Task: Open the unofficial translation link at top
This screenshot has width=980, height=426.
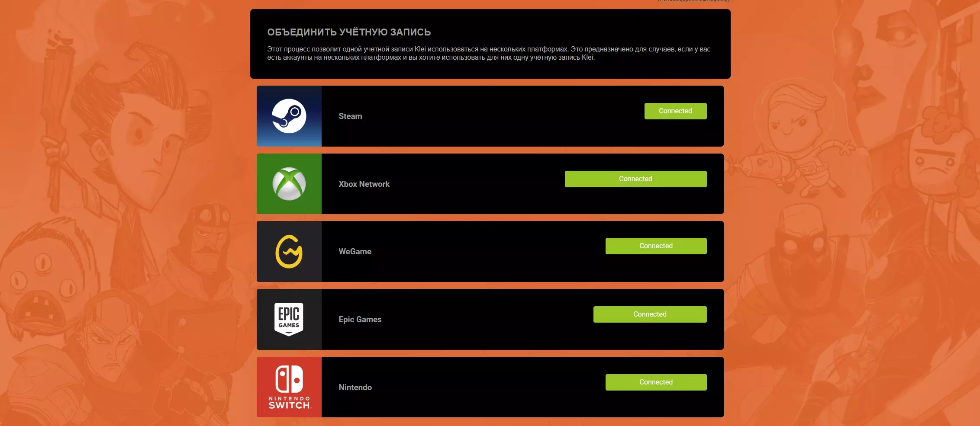Action: click(x=693, y=1)
